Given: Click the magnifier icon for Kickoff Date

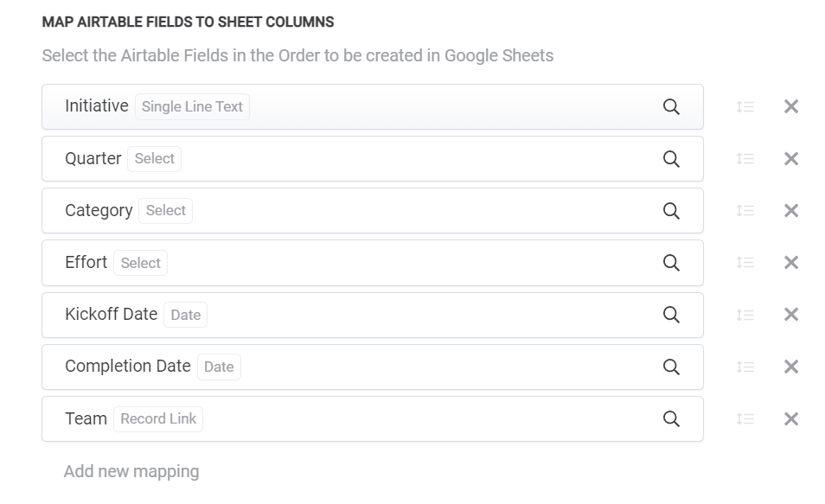Looking at the screenshot, I should click(672, 314).
